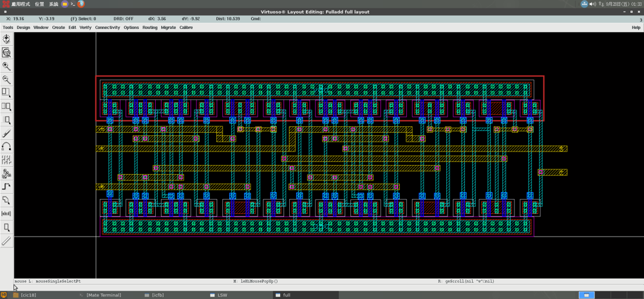644x299 pixels.
Task: Open the Calibre menu
Action: [x=186, y=28]
